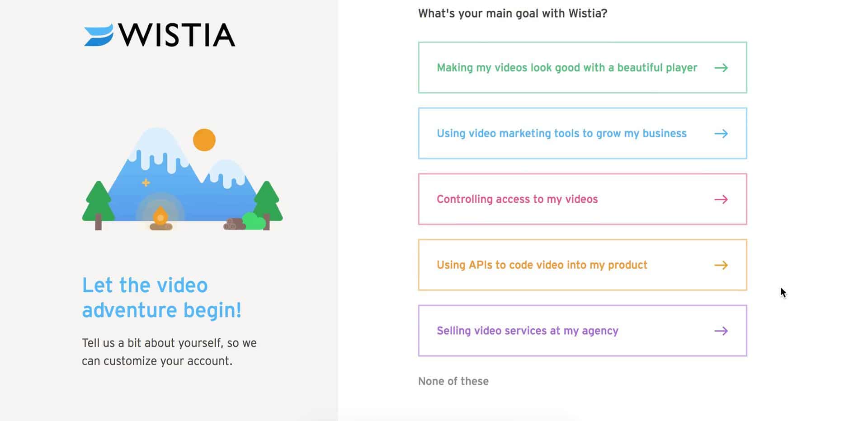Click the orange sun in the illustration
Screen dimensions: 868x421
pos(204,140)
